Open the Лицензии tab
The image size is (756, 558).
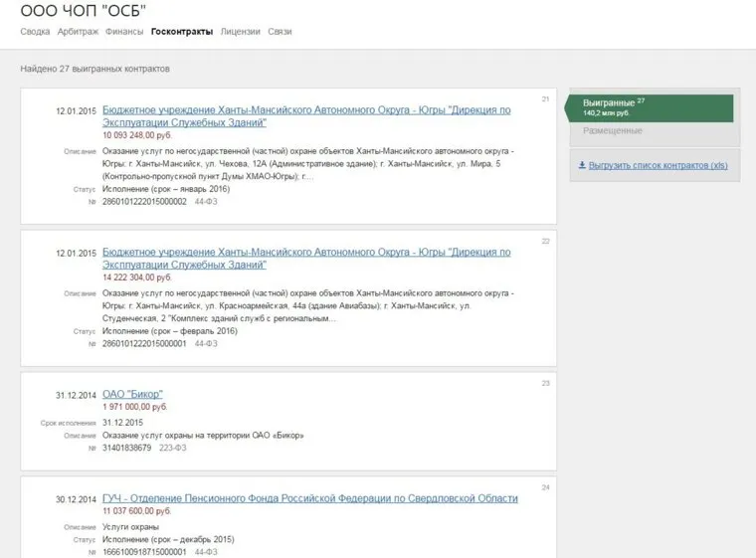click(241, 32)
